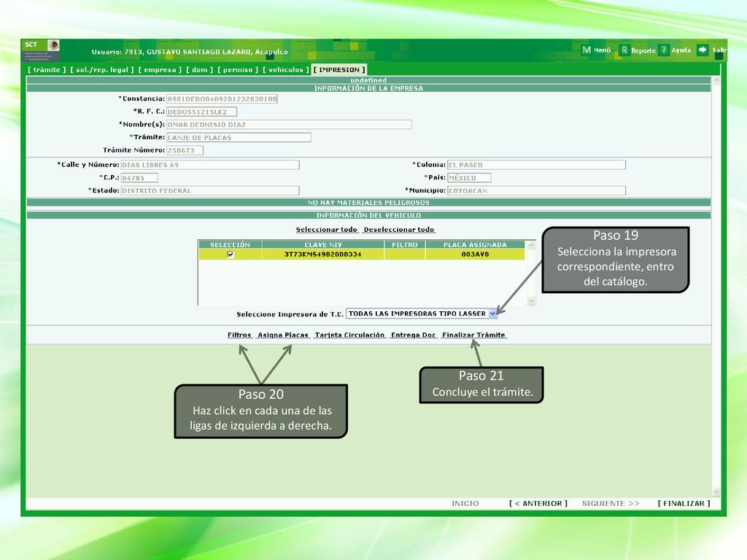Click the Entrega Doc link
This screenshot has width=747, height=560.
point(413,335)
